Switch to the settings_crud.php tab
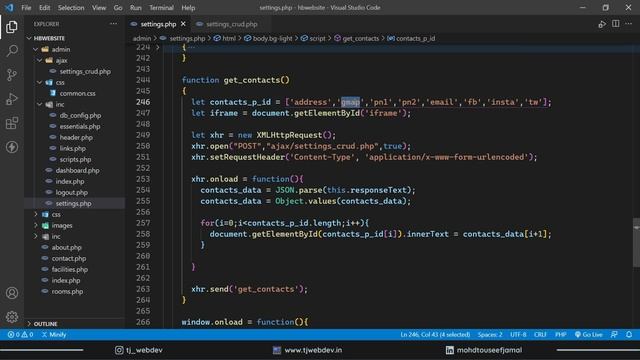The width and height of the screenshot is (640, 360). (231, 24)
